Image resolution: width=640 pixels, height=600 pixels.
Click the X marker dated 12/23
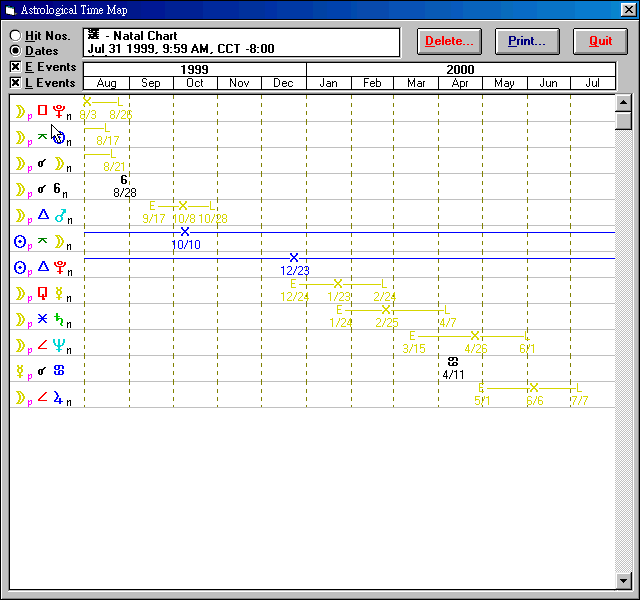(x=294, y=258)
